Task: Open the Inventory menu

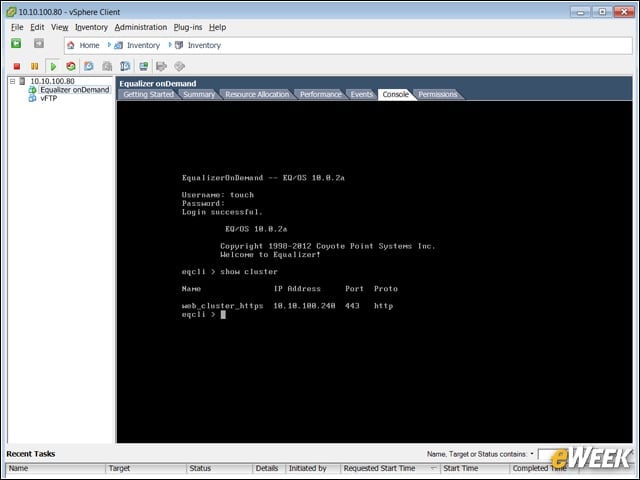Action: pos(91,27)
